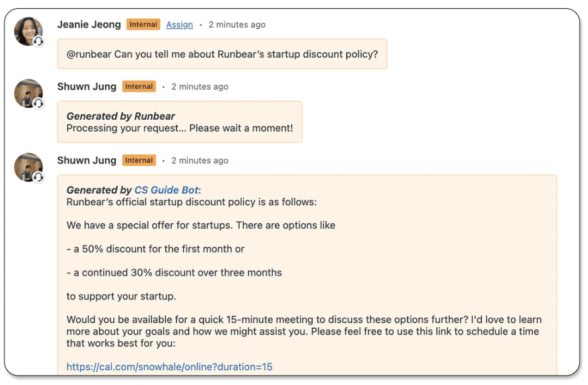Select the Jeanie Jeong author name

[89, 24]
